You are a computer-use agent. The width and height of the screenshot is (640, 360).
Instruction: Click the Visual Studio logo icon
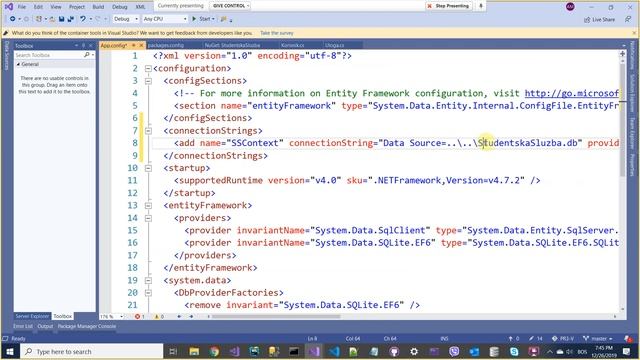(9, 7)
